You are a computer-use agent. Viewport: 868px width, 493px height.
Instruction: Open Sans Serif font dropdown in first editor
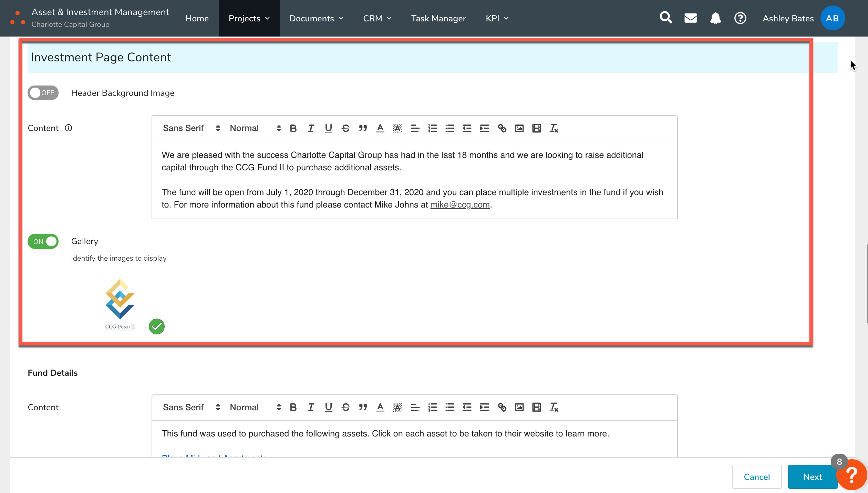191,128
